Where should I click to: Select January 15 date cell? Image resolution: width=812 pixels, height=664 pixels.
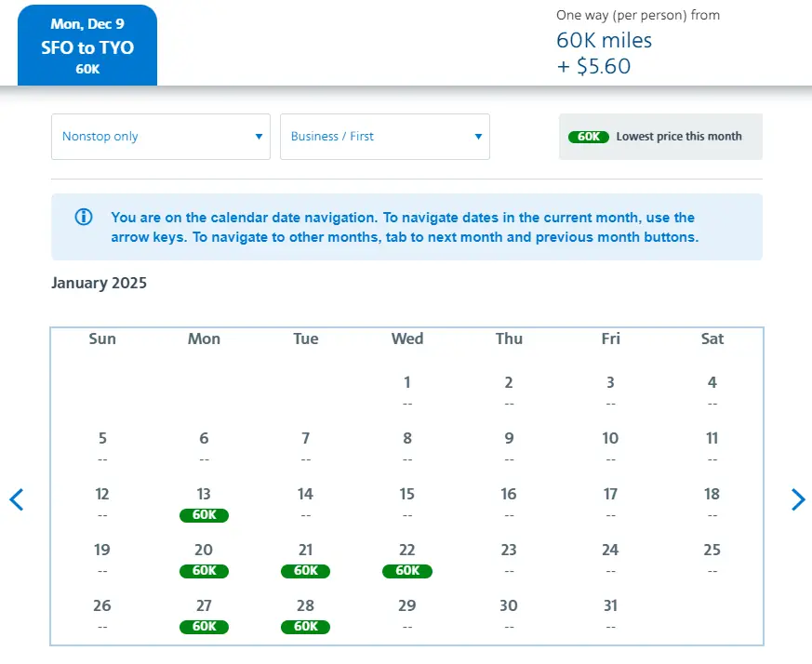(x=406, y=502)
